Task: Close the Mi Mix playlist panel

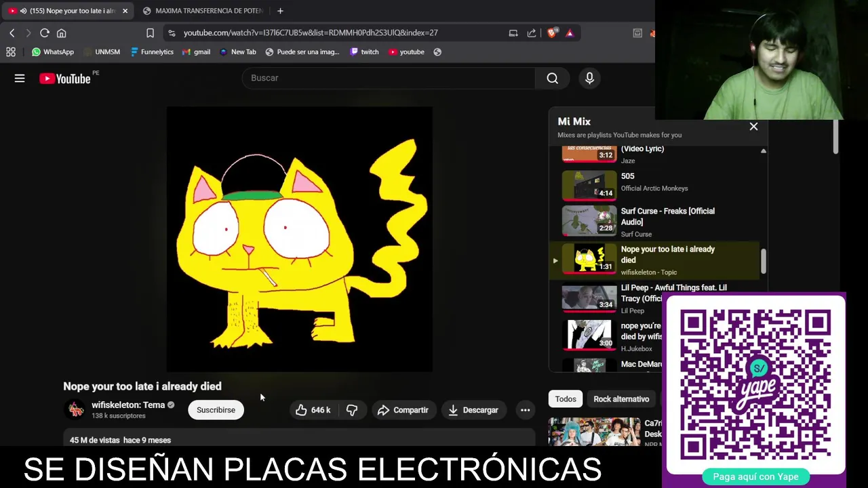Action: (x=753, y=127)
